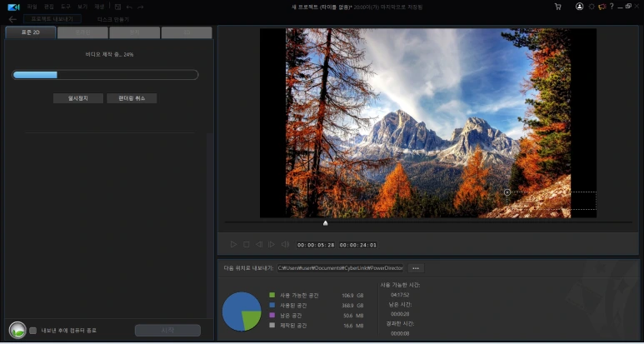Click the 368.9 GB value
This screenshot has height=344, width=644.
click(x=352, y=306)
